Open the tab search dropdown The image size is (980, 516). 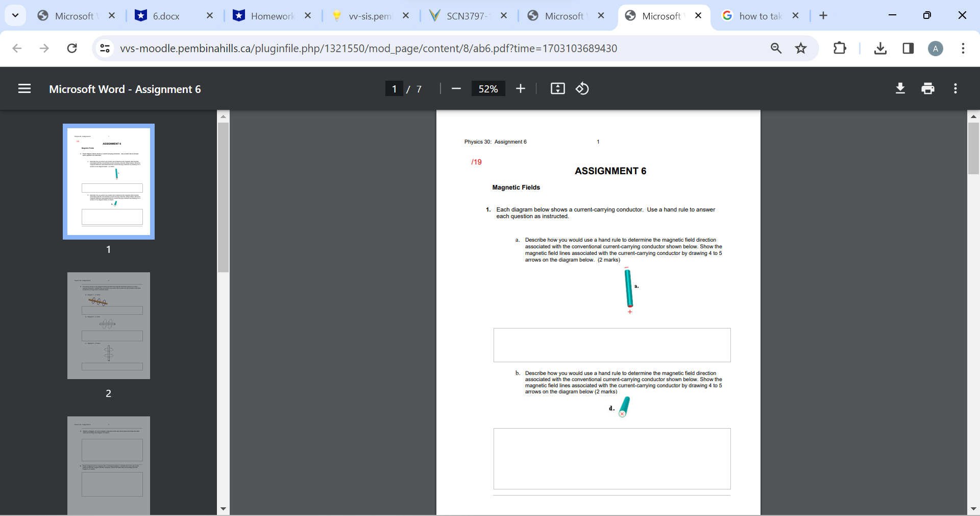tap(15, 15)
